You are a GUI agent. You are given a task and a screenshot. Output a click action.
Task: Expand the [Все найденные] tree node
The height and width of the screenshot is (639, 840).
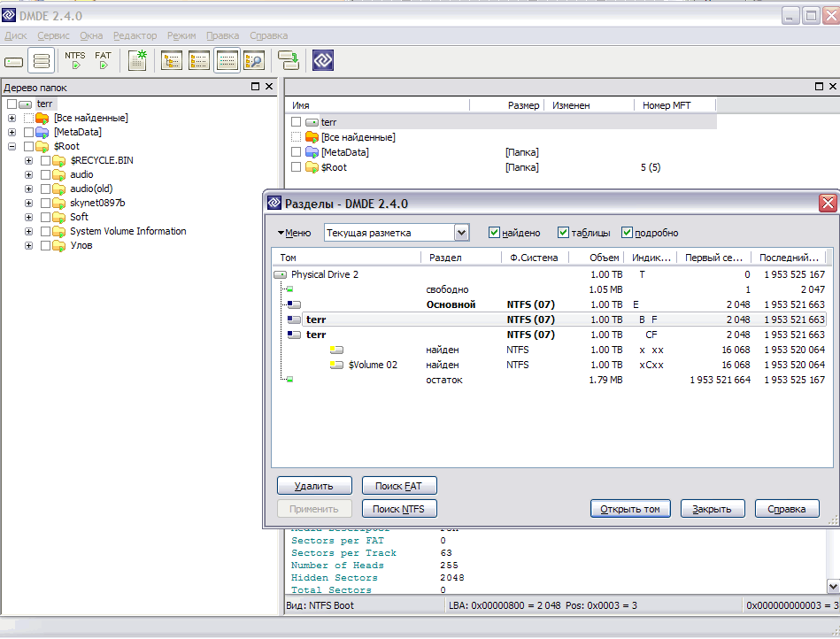[12, 119]
